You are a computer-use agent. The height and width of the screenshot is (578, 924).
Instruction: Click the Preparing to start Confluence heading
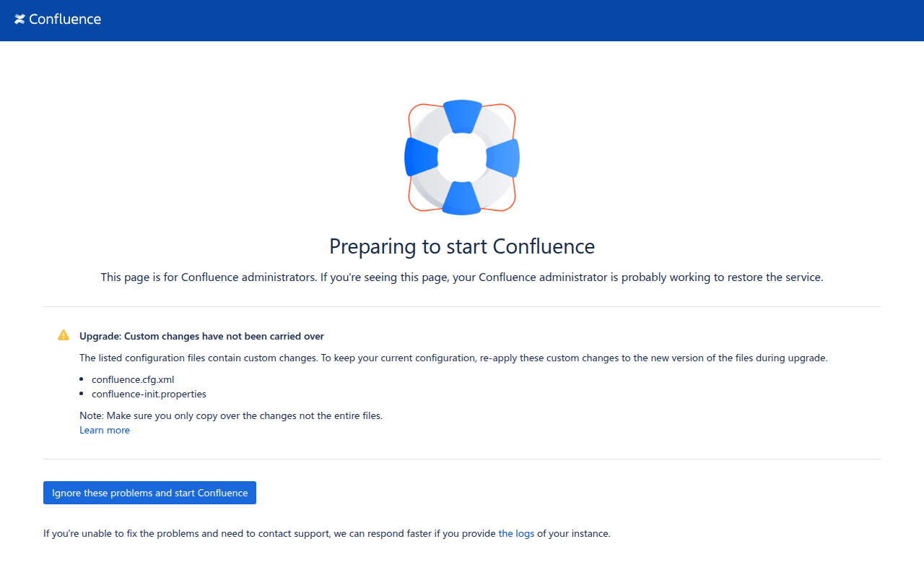pyautogui.click(x=462, y=246)
